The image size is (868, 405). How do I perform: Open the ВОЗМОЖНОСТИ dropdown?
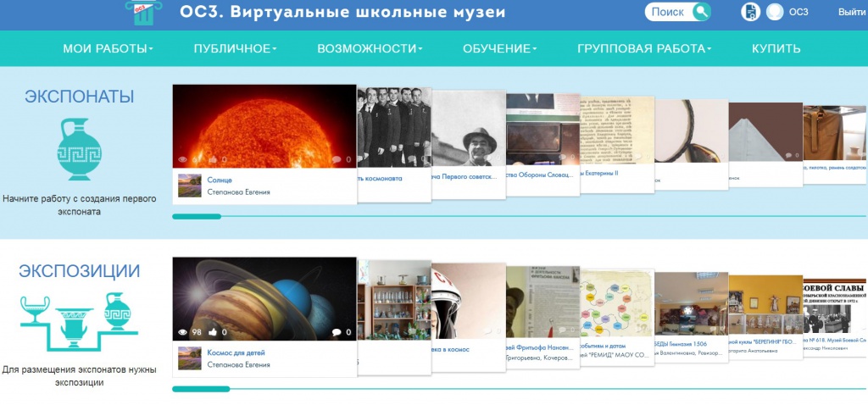pos(370,48)
